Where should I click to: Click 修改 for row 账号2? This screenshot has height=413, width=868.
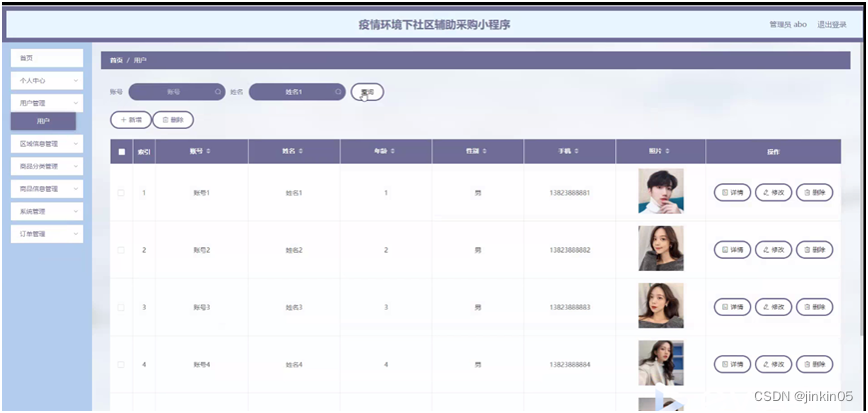[x=773, y=250]
